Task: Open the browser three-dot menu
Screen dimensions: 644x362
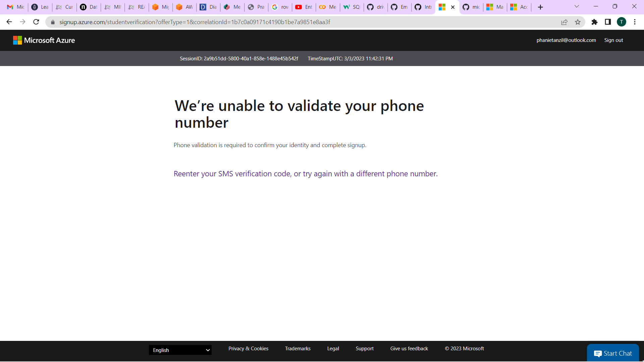Action: (635, 22)
